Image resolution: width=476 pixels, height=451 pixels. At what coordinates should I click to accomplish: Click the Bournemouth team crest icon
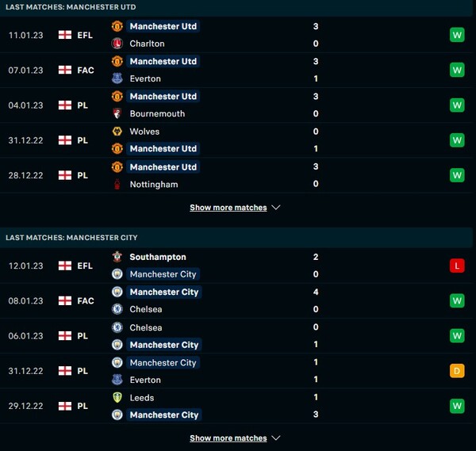[x=117, y=113]
